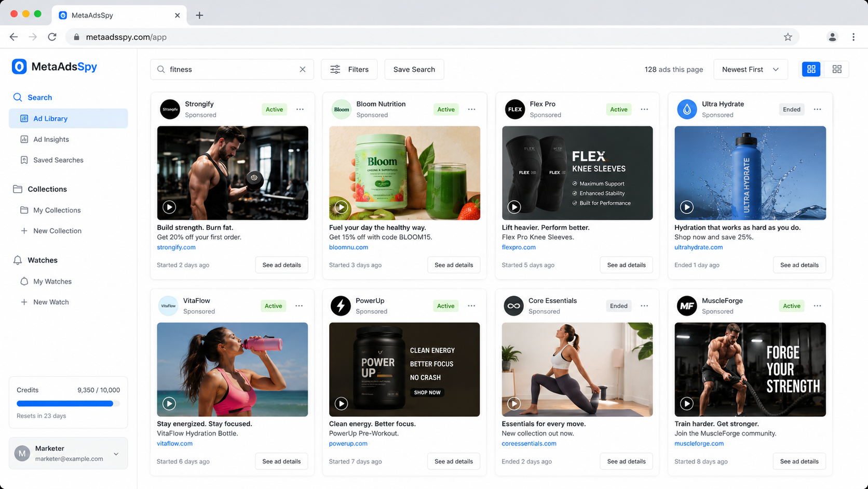Click the Ultra Hydrate droplet logo
Viewport: 868px width, 489px height.
click(687, 109)
